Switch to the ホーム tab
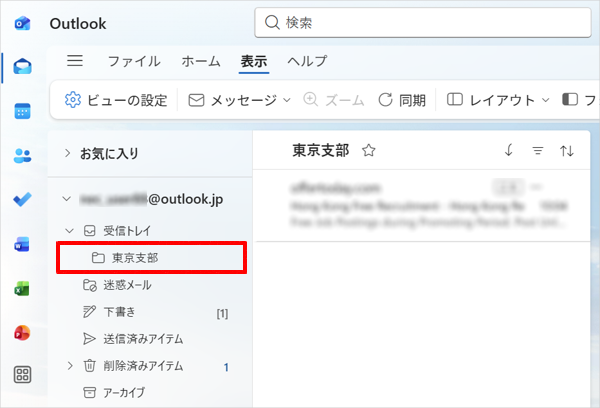Image resolution: width=600 pixels, height=408 pixels. (x=201, y=61)
